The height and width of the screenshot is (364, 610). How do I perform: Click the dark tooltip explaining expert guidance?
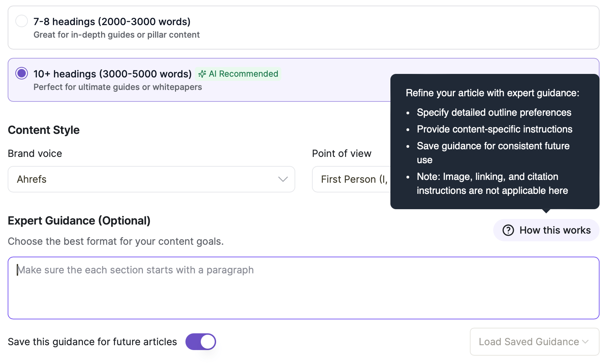click(494, 142)
